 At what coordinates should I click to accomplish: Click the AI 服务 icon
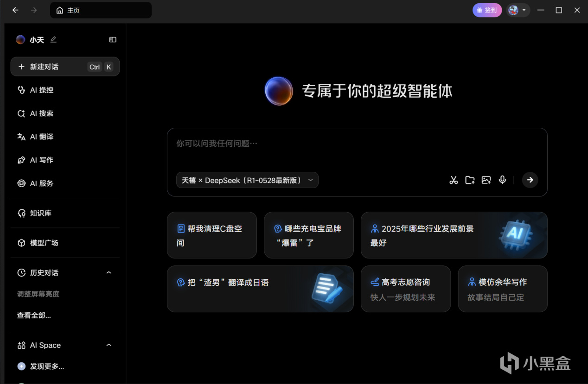(x=21, y=183)
